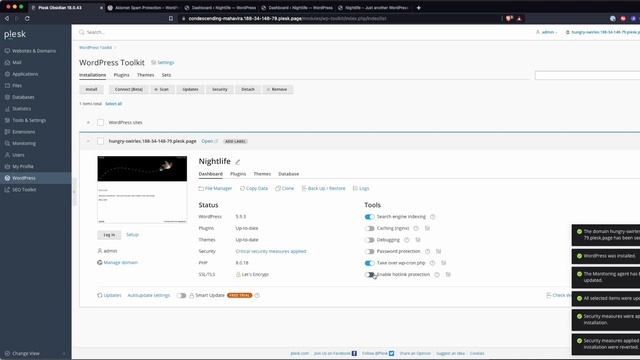
Task: Click help icon next to Smart Update
Action: (257, 295)
